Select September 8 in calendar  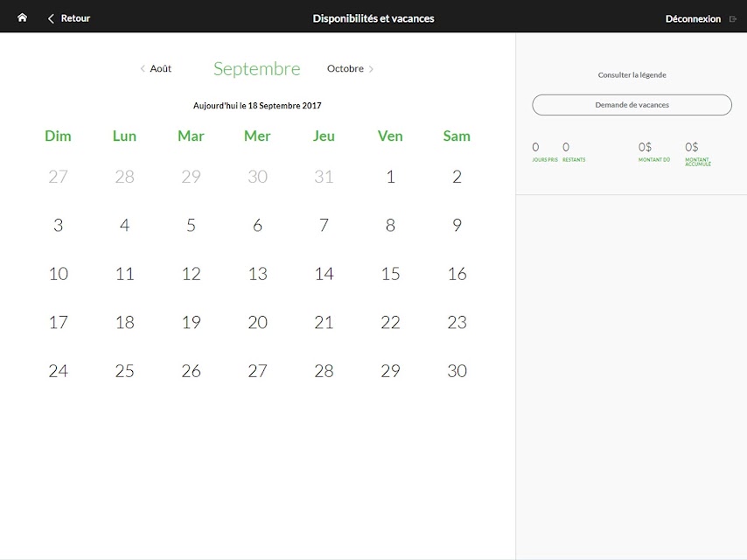pos(390,225)
